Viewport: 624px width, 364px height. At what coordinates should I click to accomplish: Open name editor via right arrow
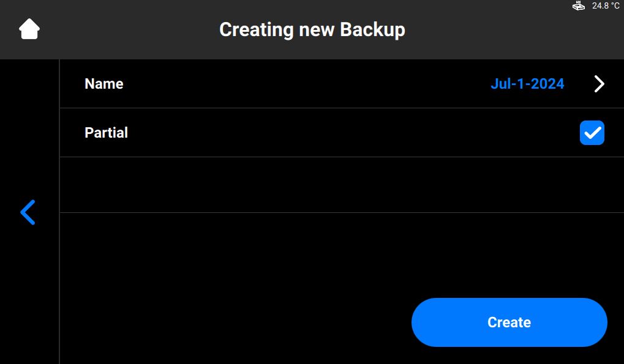pos(600,84)
